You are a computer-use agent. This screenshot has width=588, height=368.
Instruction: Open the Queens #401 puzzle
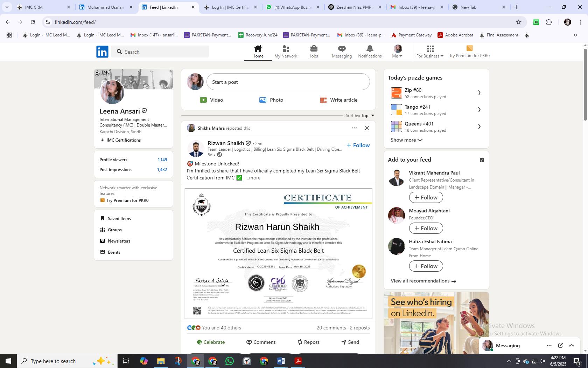click(x=436, y=127)
